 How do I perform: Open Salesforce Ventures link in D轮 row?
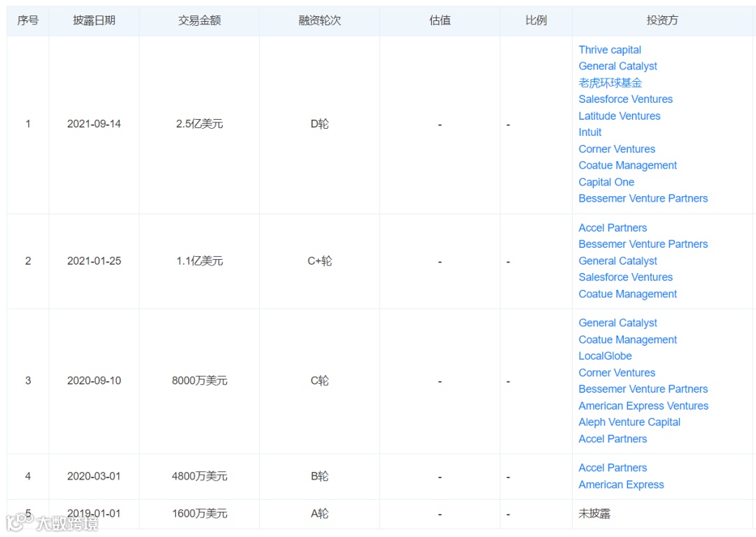click(625, 99)
